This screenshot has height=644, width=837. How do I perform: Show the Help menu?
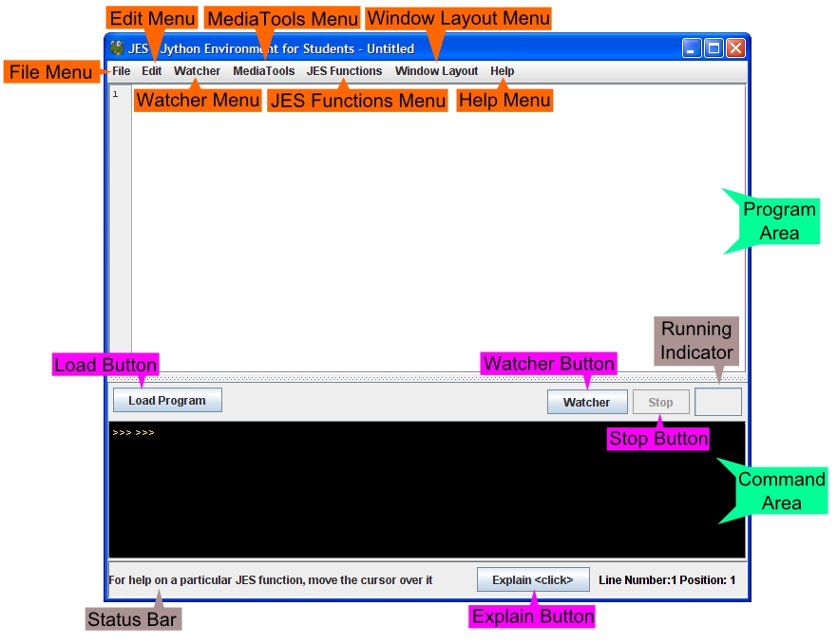tap(502, 71)
